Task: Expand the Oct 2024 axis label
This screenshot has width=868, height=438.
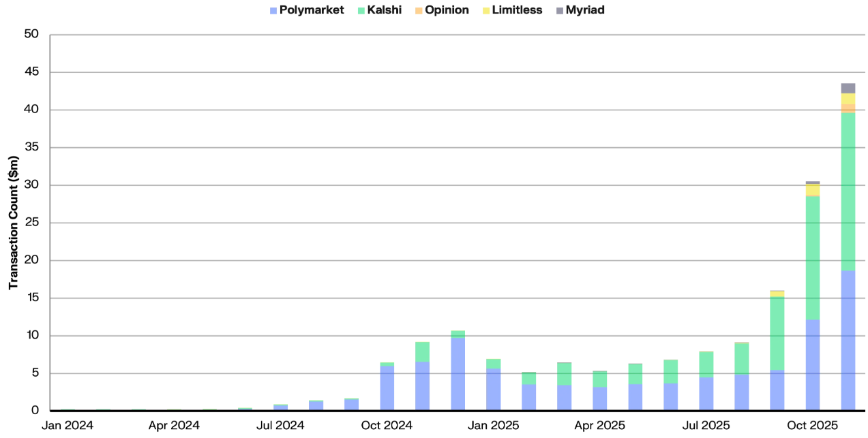Action: coord(385,424)
